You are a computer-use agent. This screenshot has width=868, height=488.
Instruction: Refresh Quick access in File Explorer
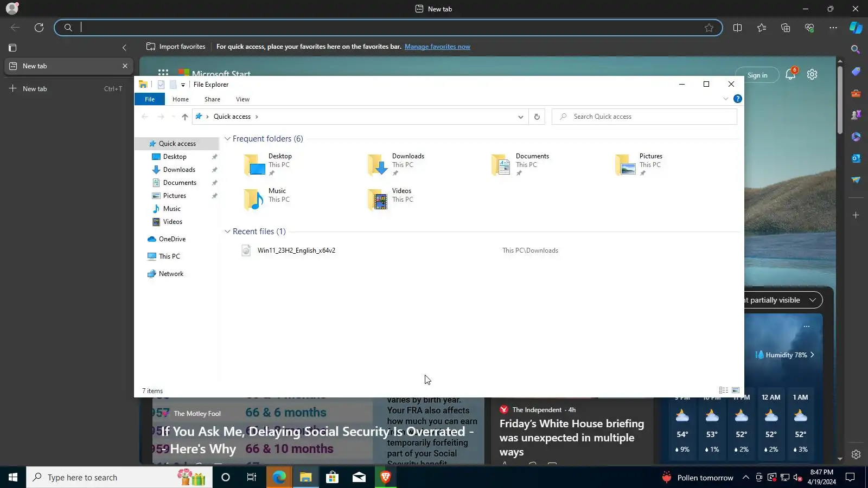pyautogui.click(x=537, y=117)
